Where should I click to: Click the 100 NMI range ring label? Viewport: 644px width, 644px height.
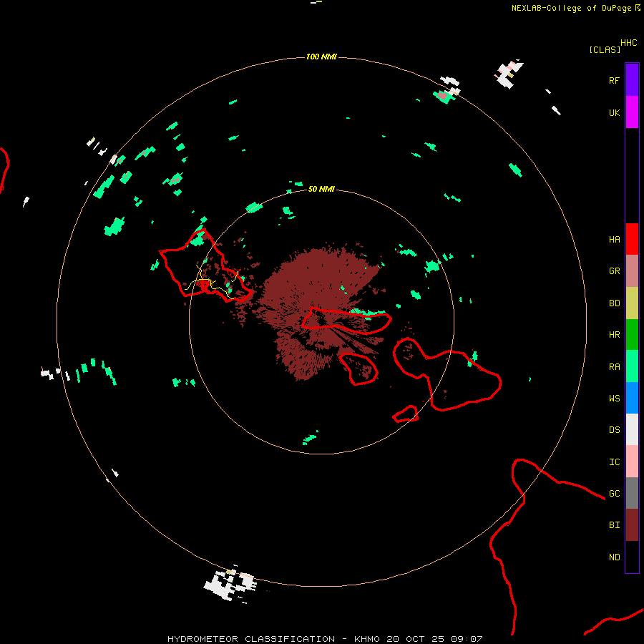coord(321,57)
